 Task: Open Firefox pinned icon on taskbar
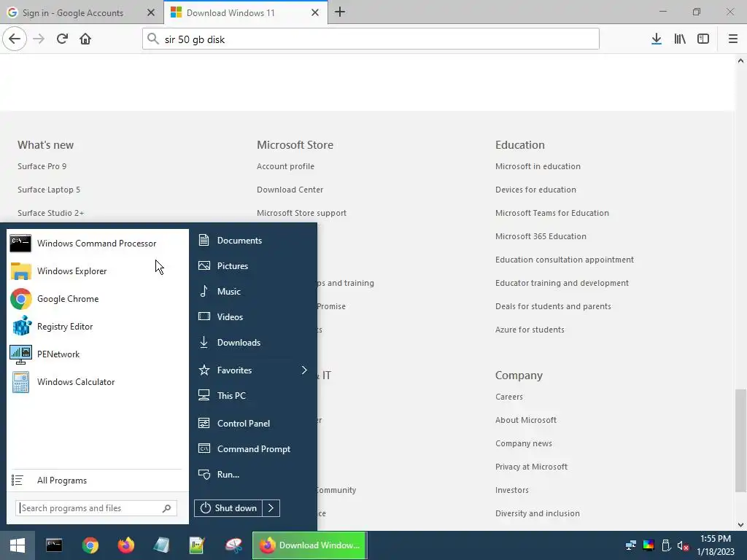pos(125,545)
